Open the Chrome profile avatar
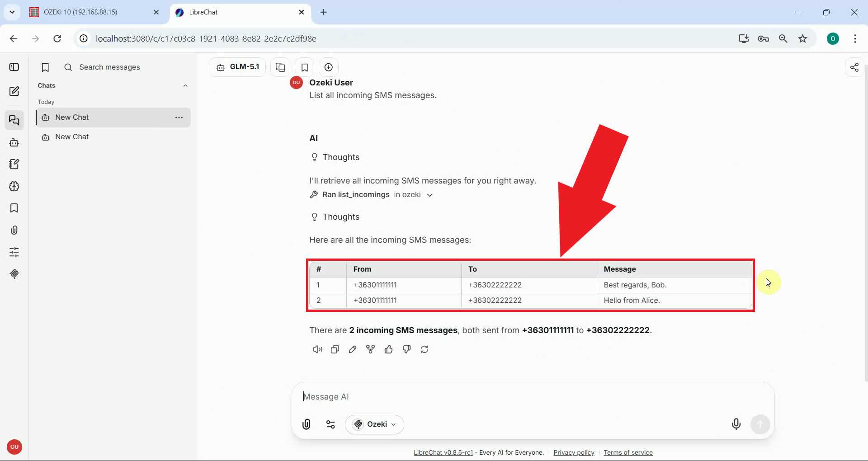The width and height of the screenshot is (868, 461). (833, 39)
